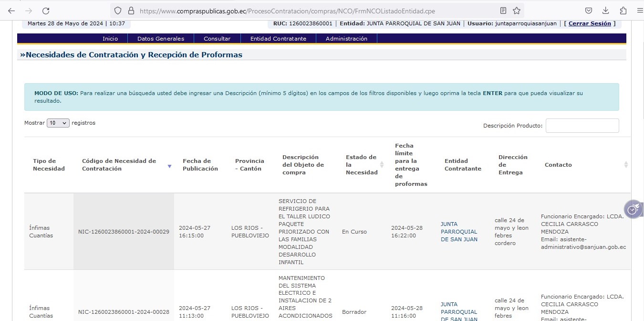Open the browser downloads icon
This screenshot has width=644, height=321.
(606, 11)
